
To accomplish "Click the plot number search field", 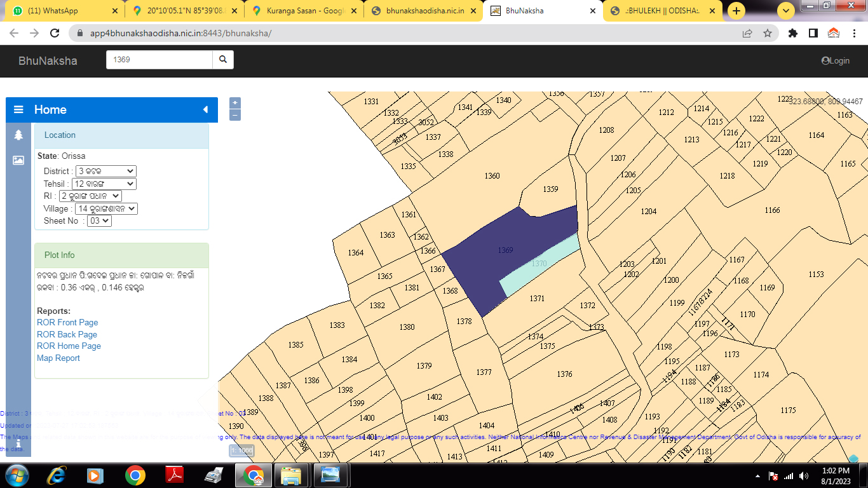I will [x=159, y=60].
